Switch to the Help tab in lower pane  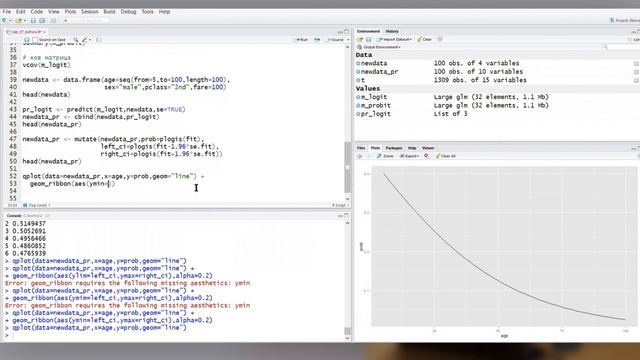pyautogui.click(x=412, y=148)
